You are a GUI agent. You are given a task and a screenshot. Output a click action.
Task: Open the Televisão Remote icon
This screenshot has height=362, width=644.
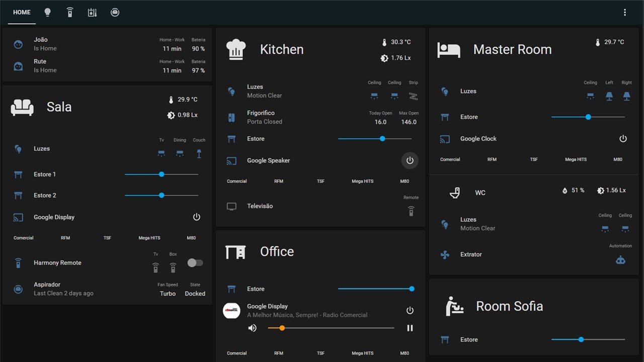click(x=411, y=211)
